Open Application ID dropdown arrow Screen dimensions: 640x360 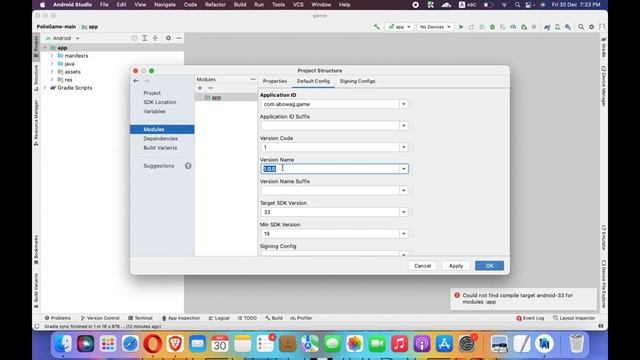(404, 104)
